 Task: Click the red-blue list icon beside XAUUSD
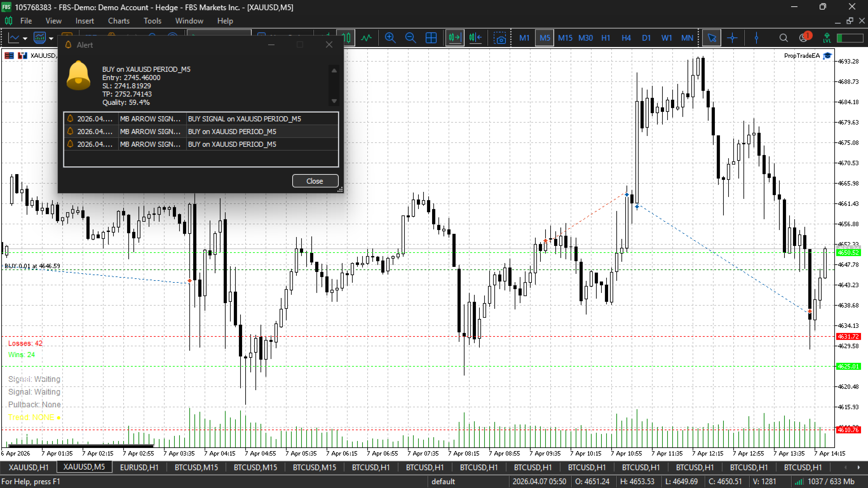[x=9, y=55]
